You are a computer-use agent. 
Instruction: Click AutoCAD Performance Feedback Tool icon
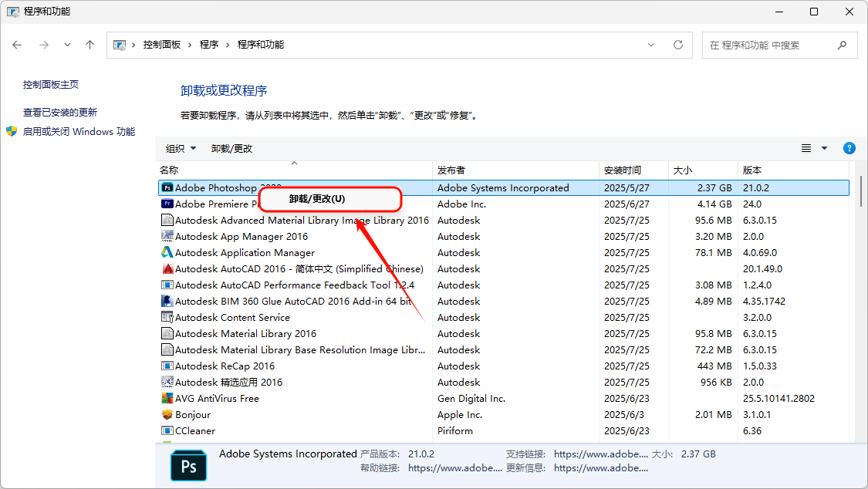click(167, 285)
